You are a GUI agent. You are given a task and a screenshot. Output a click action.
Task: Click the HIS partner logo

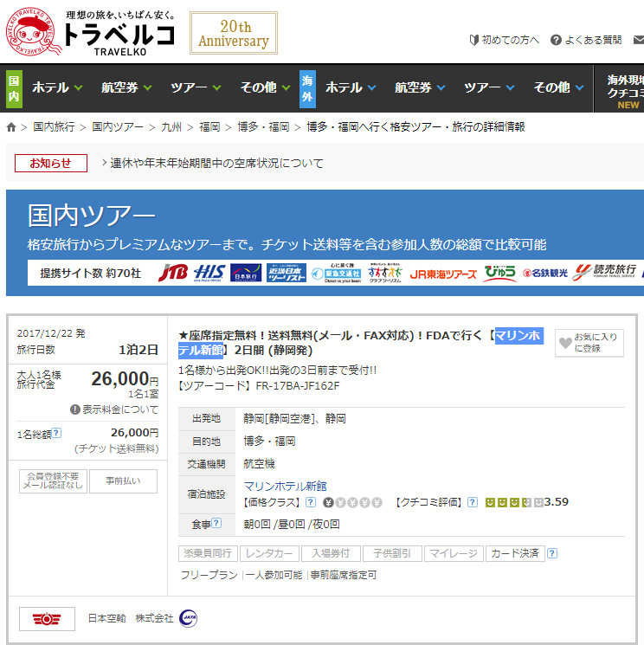point(209,273)
